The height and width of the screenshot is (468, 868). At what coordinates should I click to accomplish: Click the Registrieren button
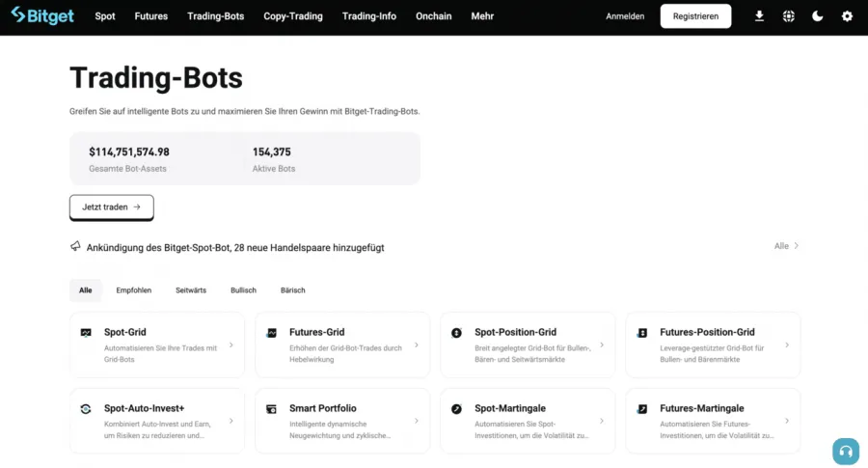point(695,16)
